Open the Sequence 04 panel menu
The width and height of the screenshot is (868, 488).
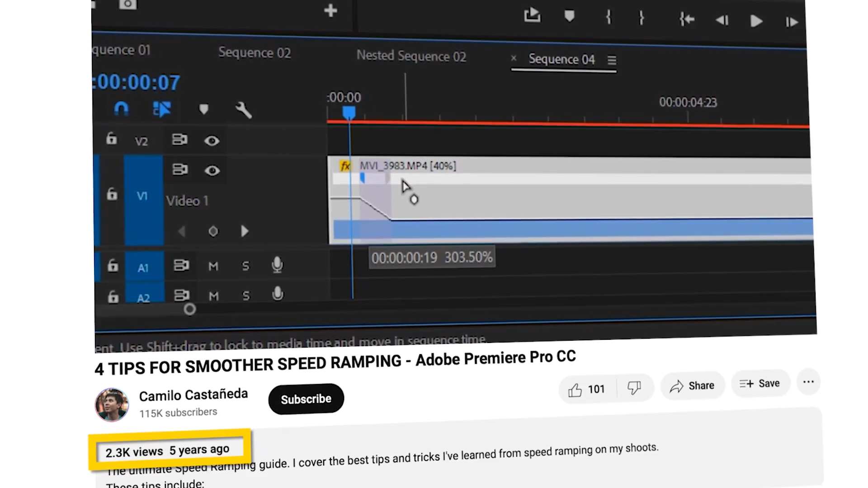tap(612, 60)
